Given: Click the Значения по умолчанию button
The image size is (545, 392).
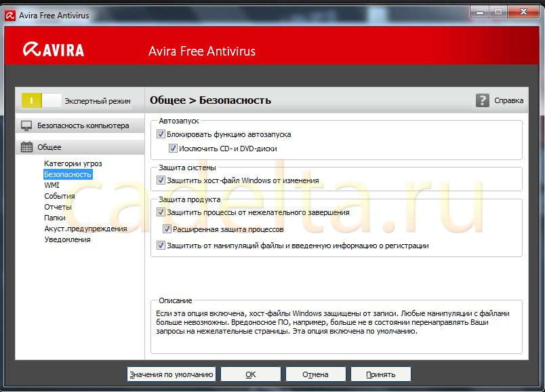Looking at the screenshot, I should pyautogui.click(x=171, y=374).
